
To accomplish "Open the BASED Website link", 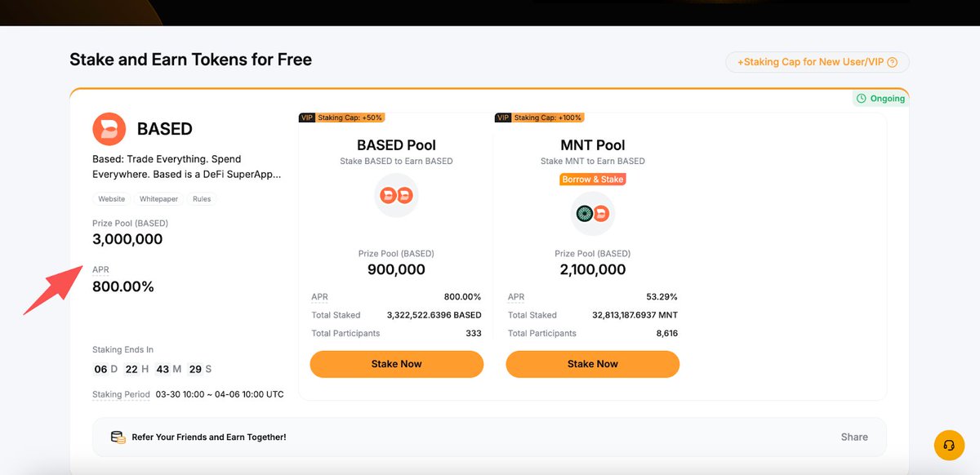I will [112, 199].
